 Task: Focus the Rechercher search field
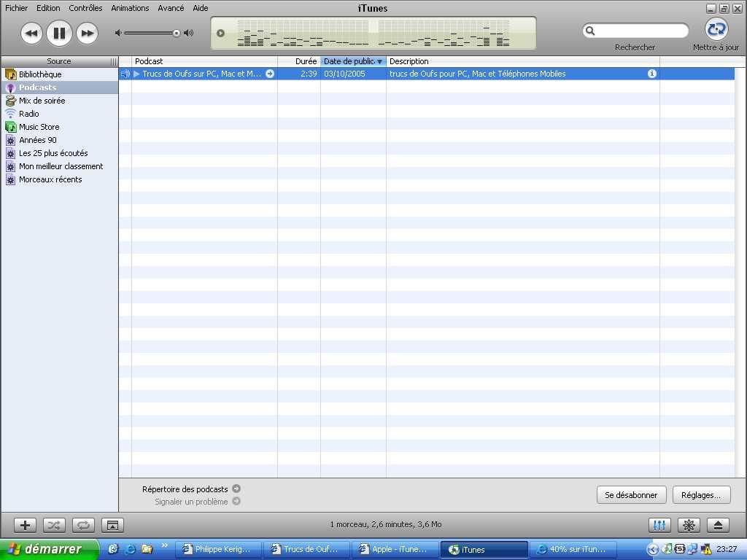tap(635, 31)
